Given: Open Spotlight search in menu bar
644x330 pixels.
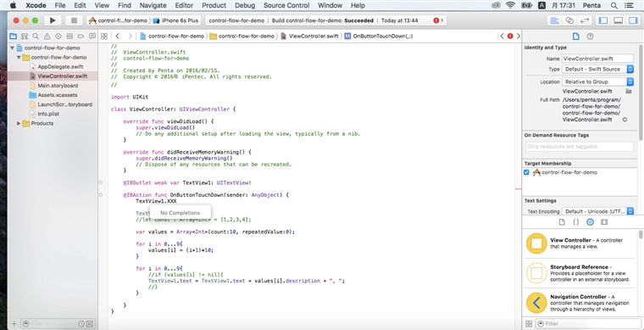Looking at the screenshot, I should (613, 5).
